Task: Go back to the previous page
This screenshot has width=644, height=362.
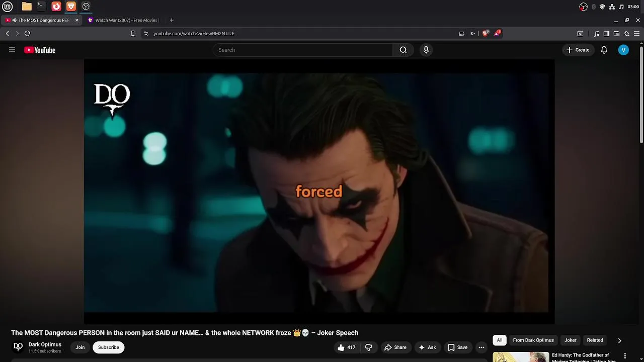Action: [x=8, y=33]
